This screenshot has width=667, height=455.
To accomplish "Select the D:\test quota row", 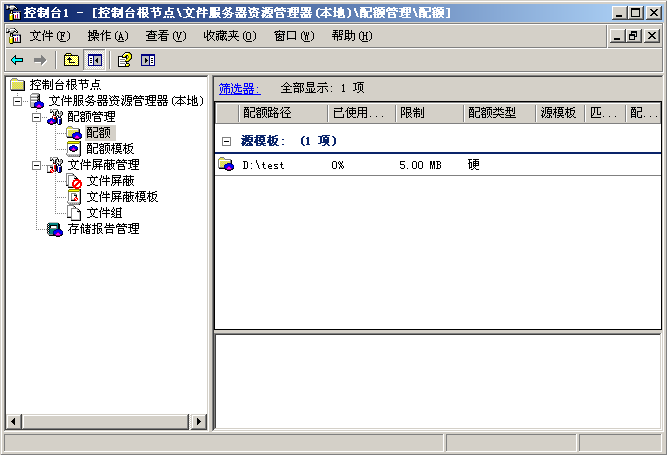I will pos(438,165).
